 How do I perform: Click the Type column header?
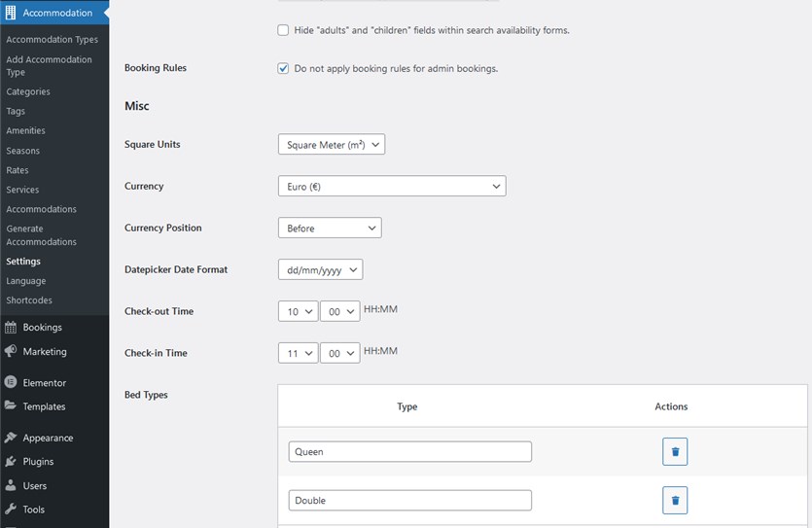point(407,406)
